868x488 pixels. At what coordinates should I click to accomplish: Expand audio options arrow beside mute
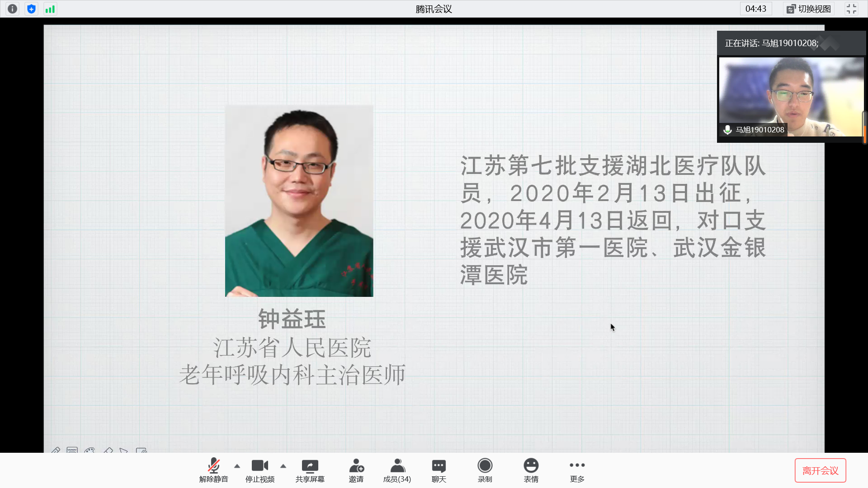pyautogui.click(x=237, y=466)
